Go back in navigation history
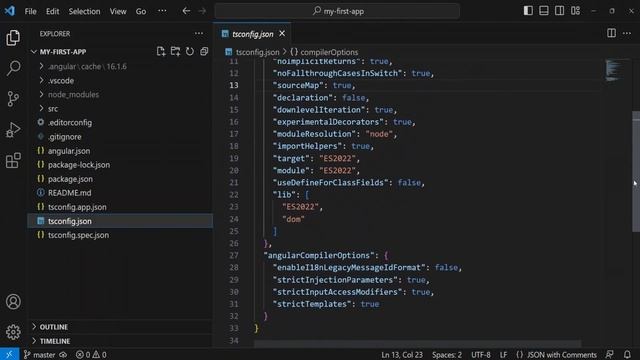The height and width of the screenshot is (360, 640). point(186,11)
